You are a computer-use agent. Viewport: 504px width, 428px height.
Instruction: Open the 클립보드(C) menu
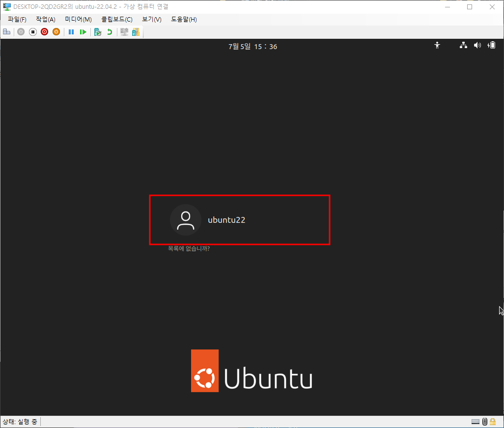(x=117, y=19)
